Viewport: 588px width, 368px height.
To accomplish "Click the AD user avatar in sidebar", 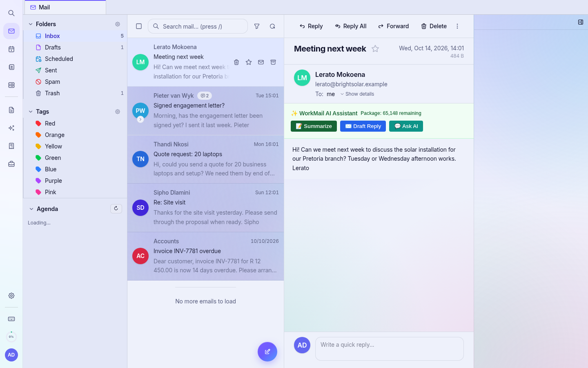I will 11,355.
